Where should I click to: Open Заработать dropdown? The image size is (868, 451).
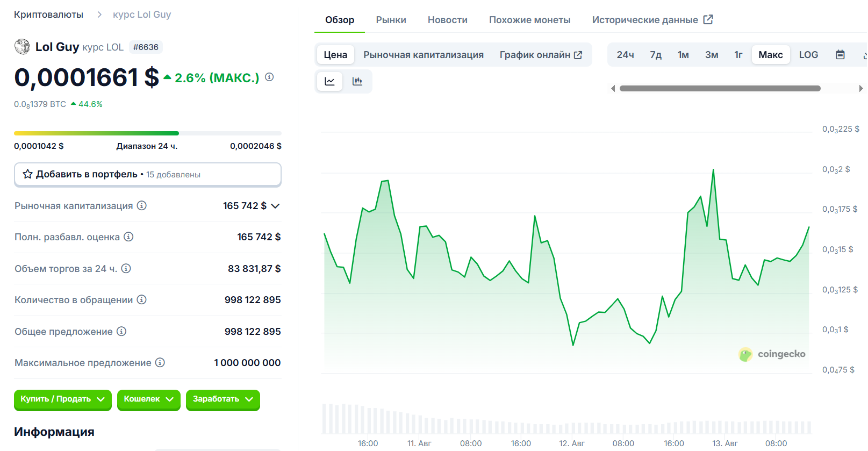(223, 399)
